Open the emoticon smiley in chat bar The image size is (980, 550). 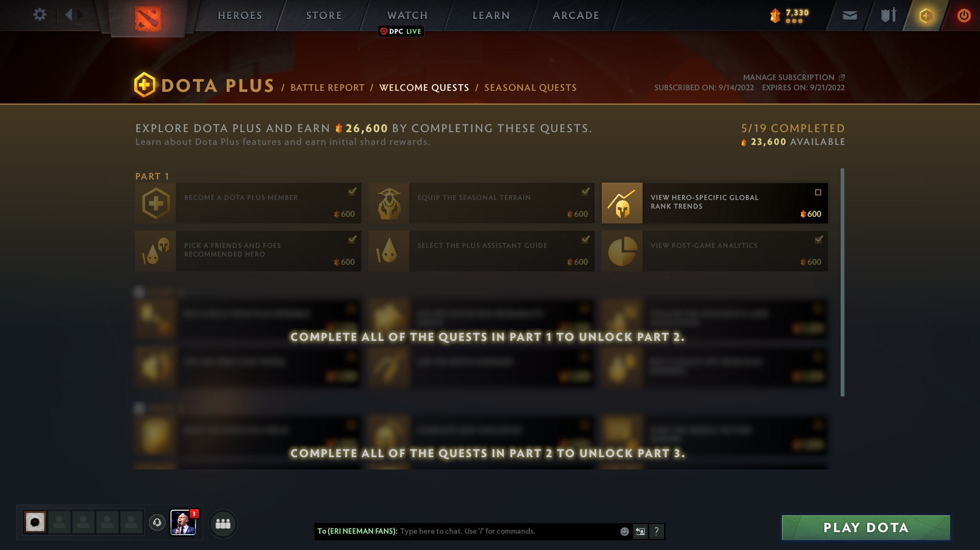(x=624, y=531)
